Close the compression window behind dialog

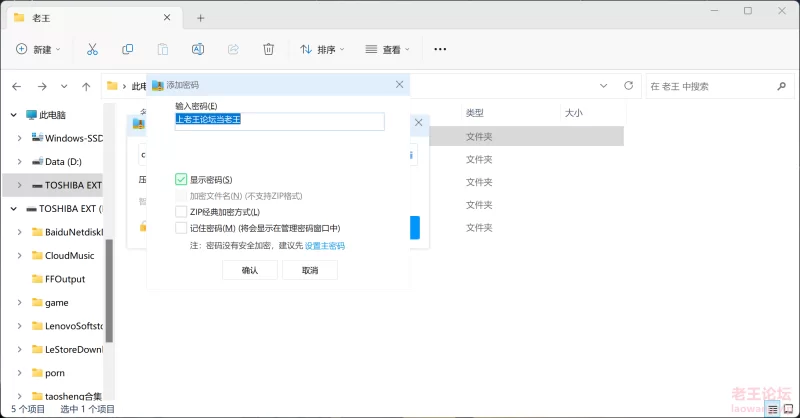coord(418,122)
